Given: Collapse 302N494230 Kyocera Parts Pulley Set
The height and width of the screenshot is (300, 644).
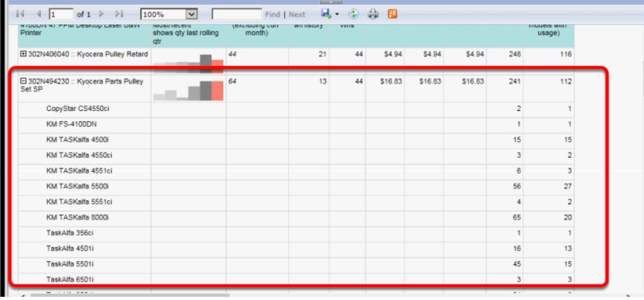Looking at the screenshot, I should [24, 81].
